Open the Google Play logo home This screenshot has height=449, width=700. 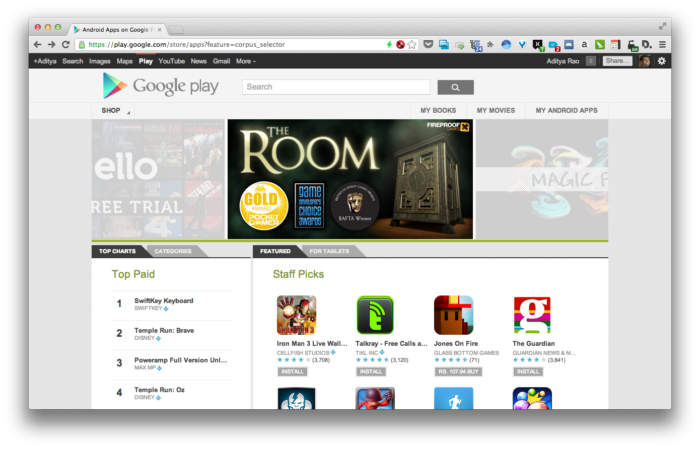161,86
